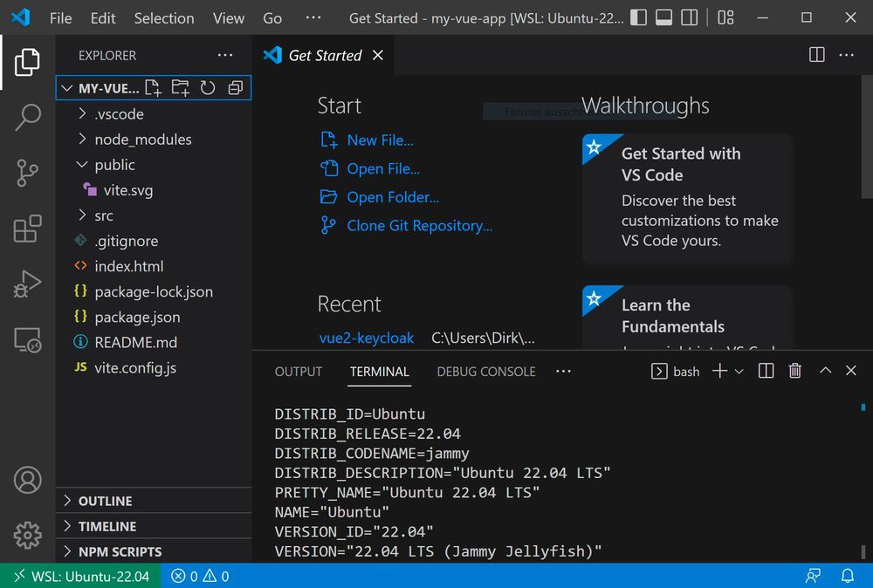Viewport: 873px width, 588px height.
Task: Refresh the explorer tree
Action: click(x=208, y=88)
